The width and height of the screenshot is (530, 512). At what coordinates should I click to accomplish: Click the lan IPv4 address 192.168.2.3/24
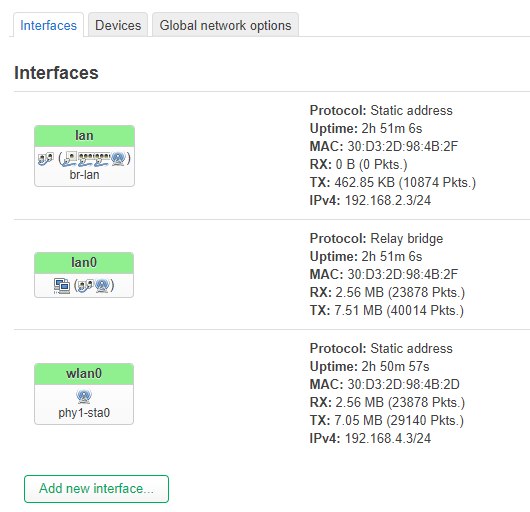click(388, 200)
